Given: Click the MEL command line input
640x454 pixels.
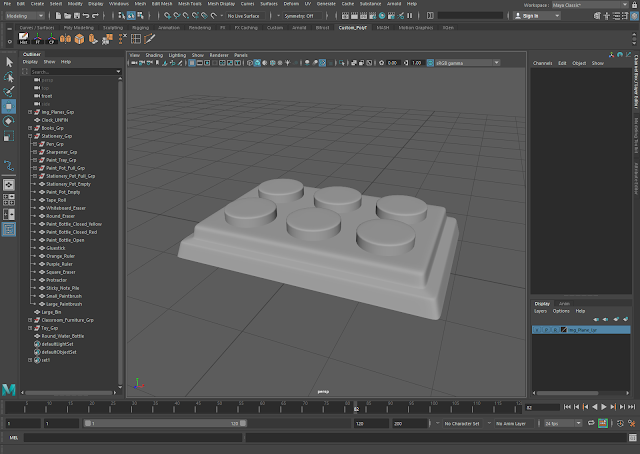Looking at the screenshot, I should pos(133,438).
